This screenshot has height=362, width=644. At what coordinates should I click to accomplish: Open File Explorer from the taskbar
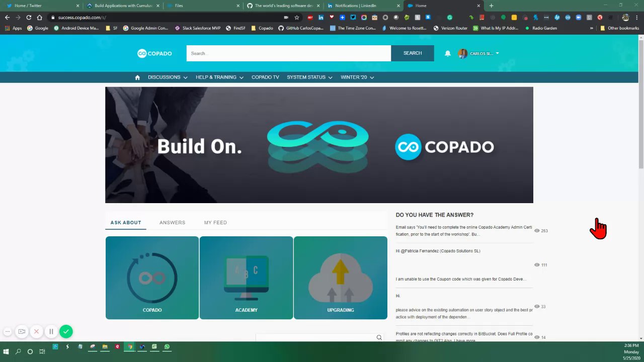pos(105,347)
